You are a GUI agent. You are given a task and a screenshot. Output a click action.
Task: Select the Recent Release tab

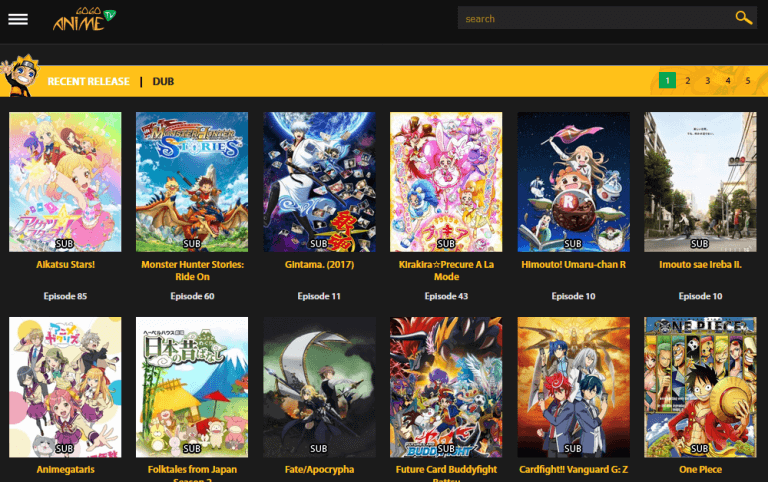pyautogui.click(x=89, y=81)
